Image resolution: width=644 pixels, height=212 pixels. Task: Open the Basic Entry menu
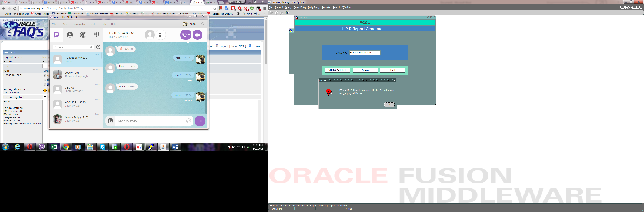pyautogui.click(x=300, y=7)
